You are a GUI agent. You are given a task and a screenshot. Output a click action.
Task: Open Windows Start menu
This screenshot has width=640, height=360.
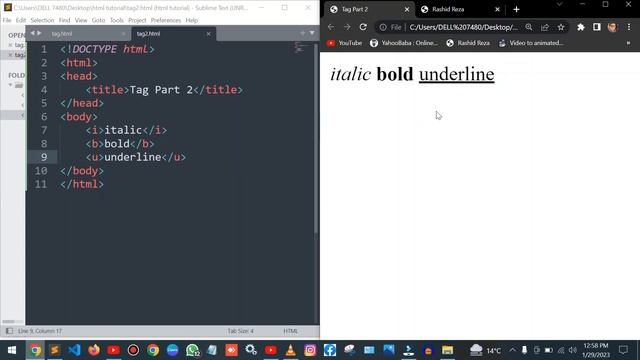tap(11, 350)
